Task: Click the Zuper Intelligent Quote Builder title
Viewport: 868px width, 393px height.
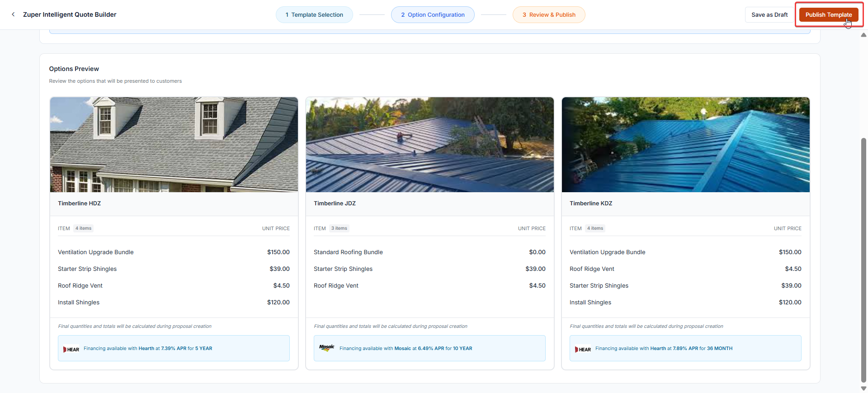Action: [70, 14]
